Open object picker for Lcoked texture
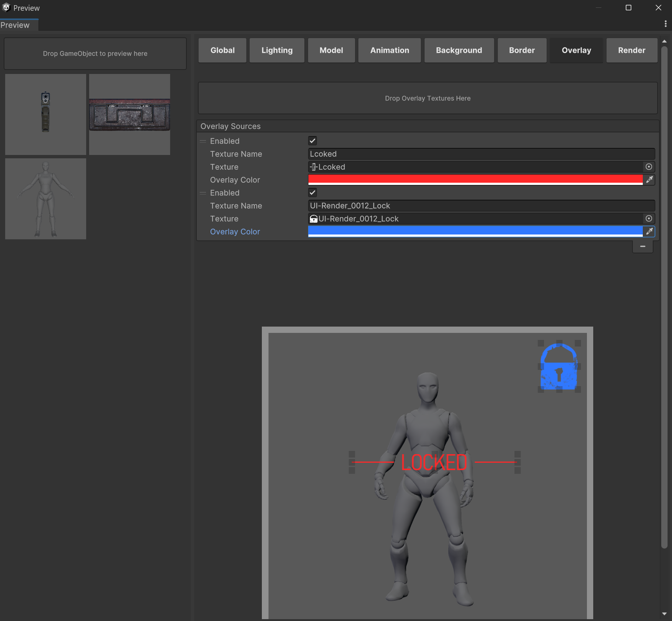Screen dimensions: 672x621 649,167
